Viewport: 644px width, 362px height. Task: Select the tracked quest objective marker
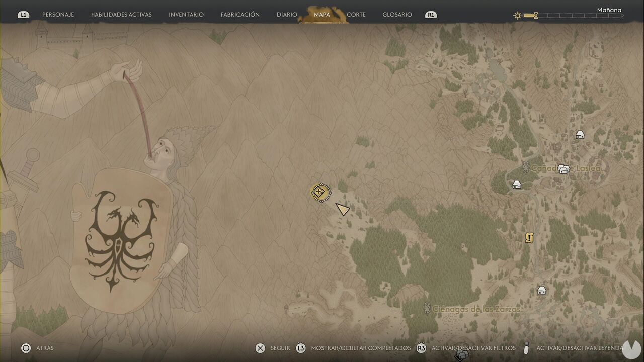[x=320, y=192]
